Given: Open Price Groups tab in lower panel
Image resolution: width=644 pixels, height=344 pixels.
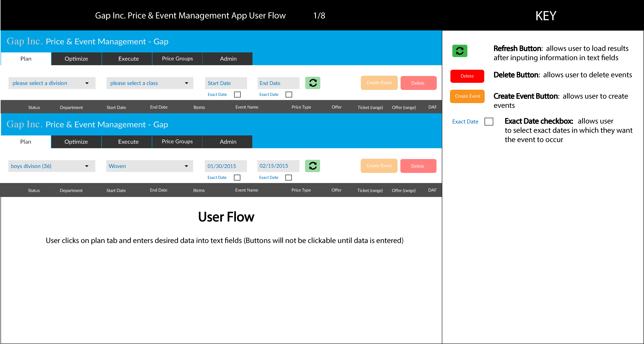Looking at the screenshot, I should pos(177,142).
